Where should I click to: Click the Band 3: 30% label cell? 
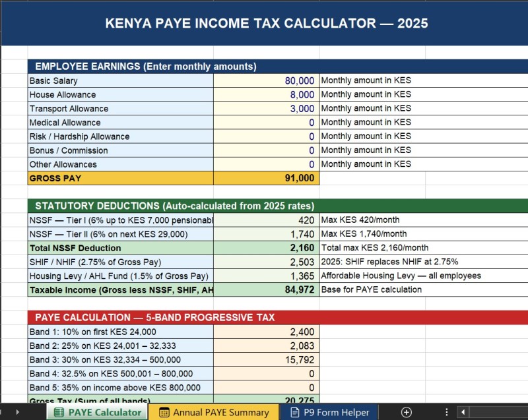(121, 359)
